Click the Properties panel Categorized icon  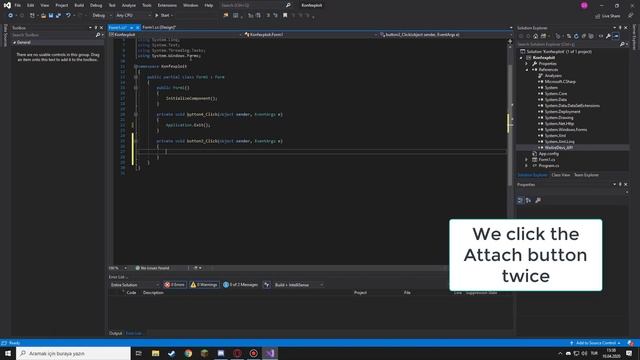(520, 200)
